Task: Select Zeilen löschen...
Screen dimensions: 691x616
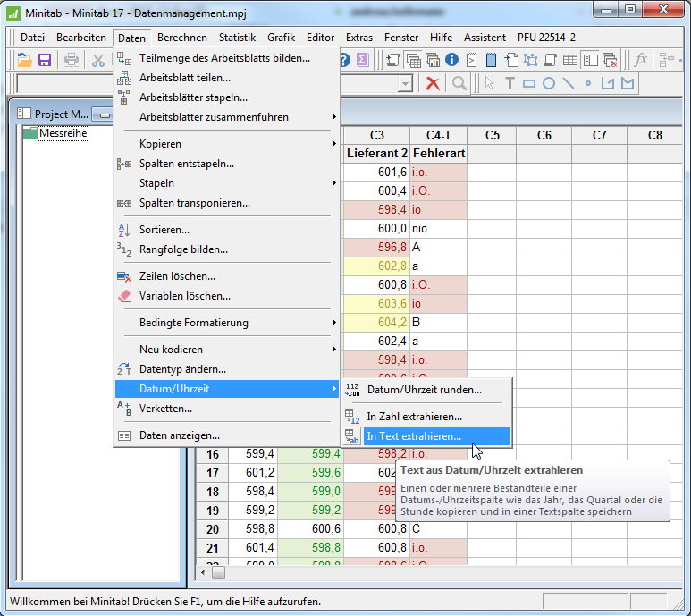Action: pos(227,276)
